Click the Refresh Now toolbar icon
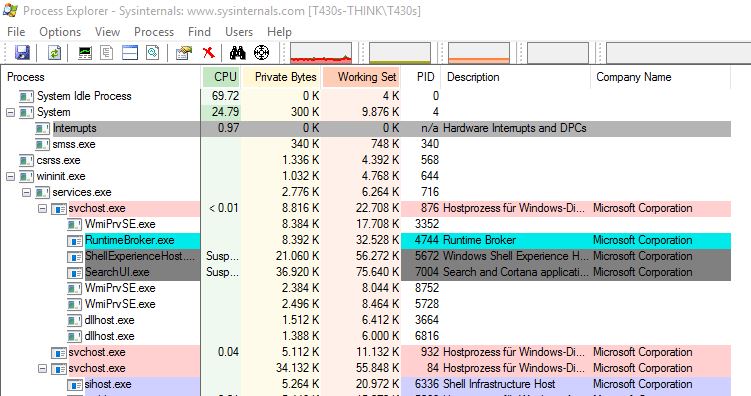 coord(54,53)
